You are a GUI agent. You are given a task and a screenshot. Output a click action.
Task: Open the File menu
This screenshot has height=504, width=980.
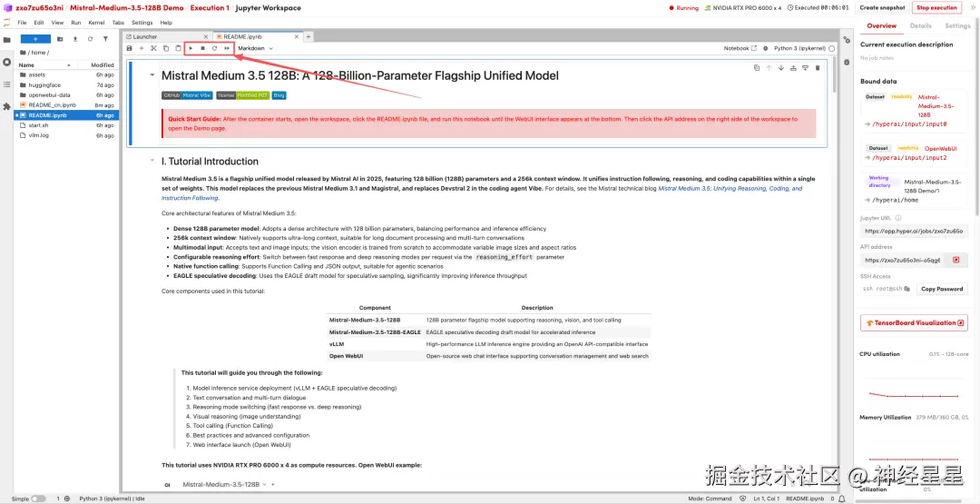(x=22, y=23)
